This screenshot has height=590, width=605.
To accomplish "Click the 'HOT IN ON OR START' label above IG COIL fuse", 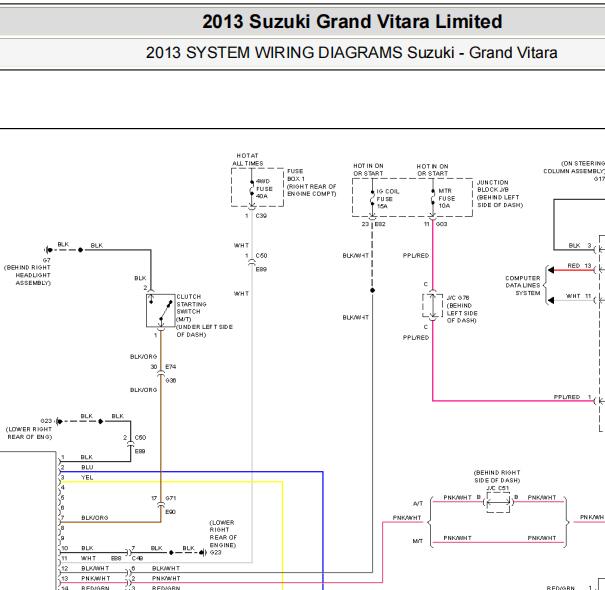I will pos(368,170).
